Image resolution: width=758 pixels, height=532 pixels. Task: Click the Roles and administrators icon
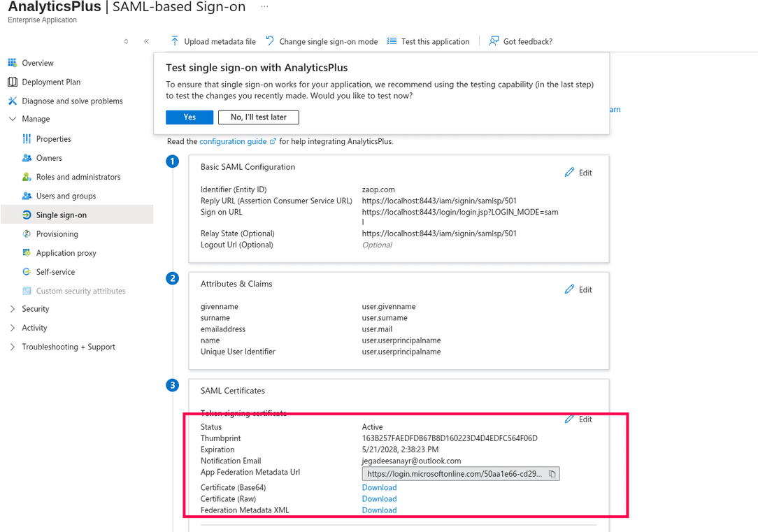pos(27,177)
